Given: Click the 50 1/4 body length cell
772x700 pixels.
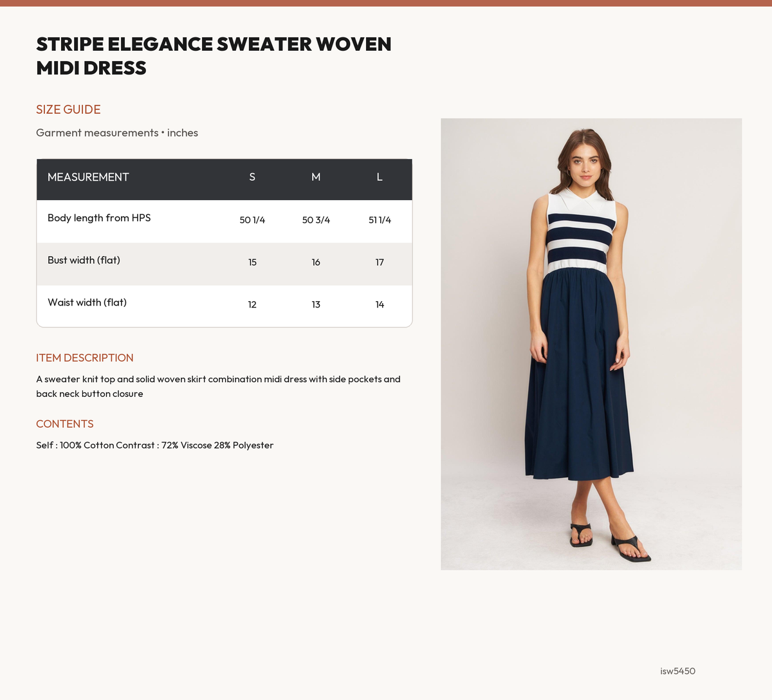Looking at the screenshot, I should (252, 220).
